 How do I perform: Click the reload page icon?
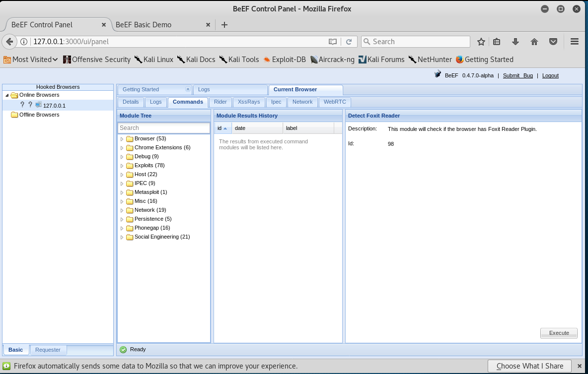(349, 42)
